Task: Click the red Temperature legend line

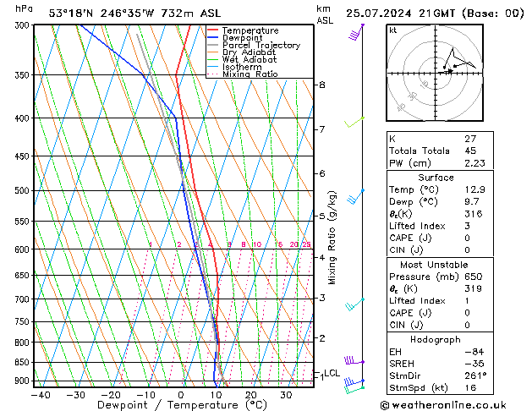Action: click(214, 30)
